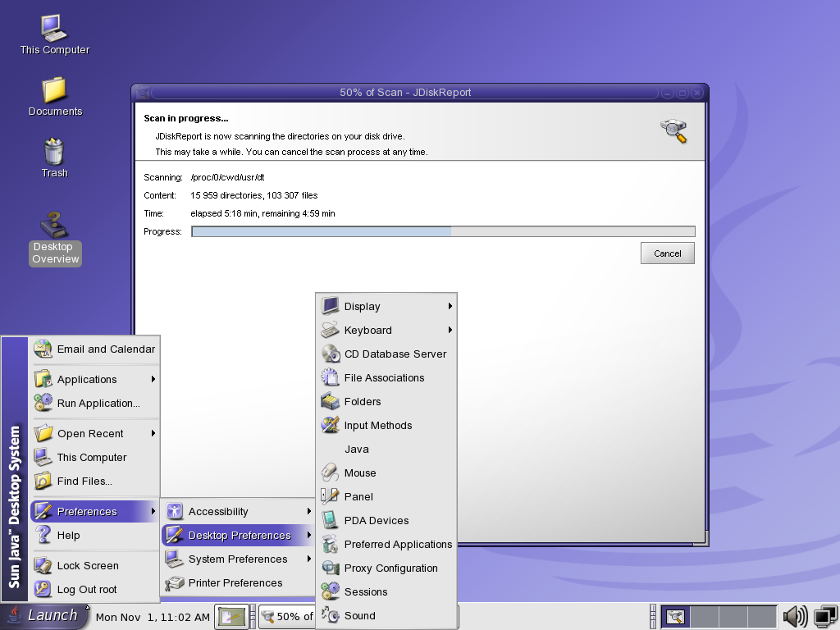840x630 pixels.
Task: Click the Email and Calendar icon
Action: click(x=43, y=349)
